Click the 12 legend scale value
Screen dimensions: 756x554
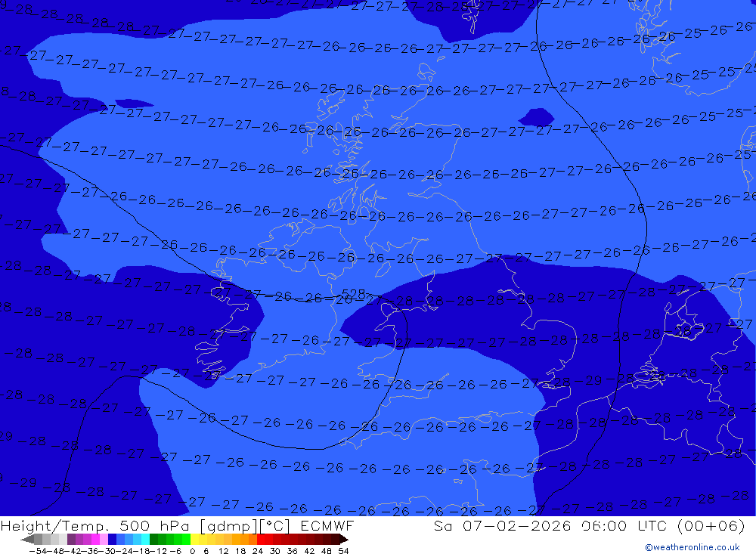[x=223, y=551]
